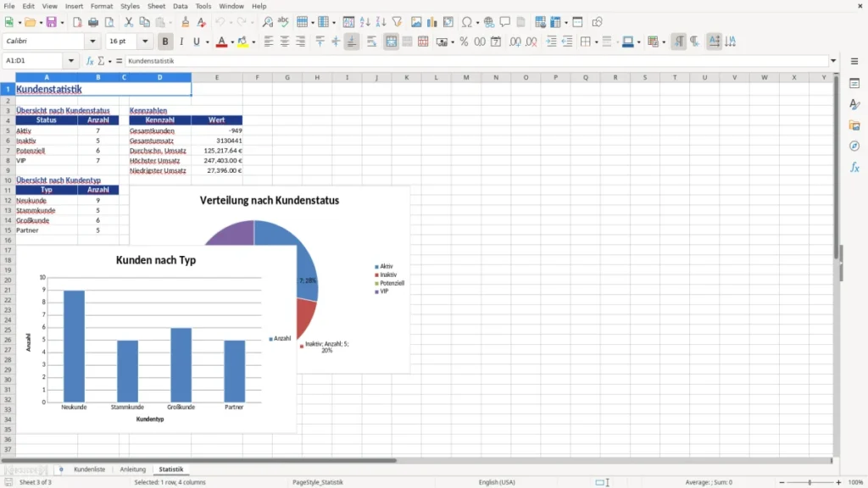The width and height of the screenshot is (868, 488).
Task: Open Sidebar Properties icon
Action: click(x=854, y=83)
